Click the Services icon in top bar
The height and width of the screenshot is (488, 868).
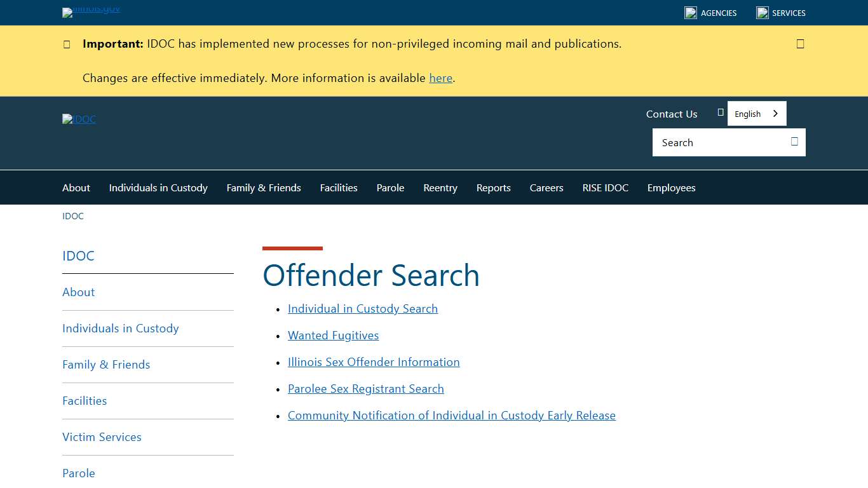(x=762, y=12)
